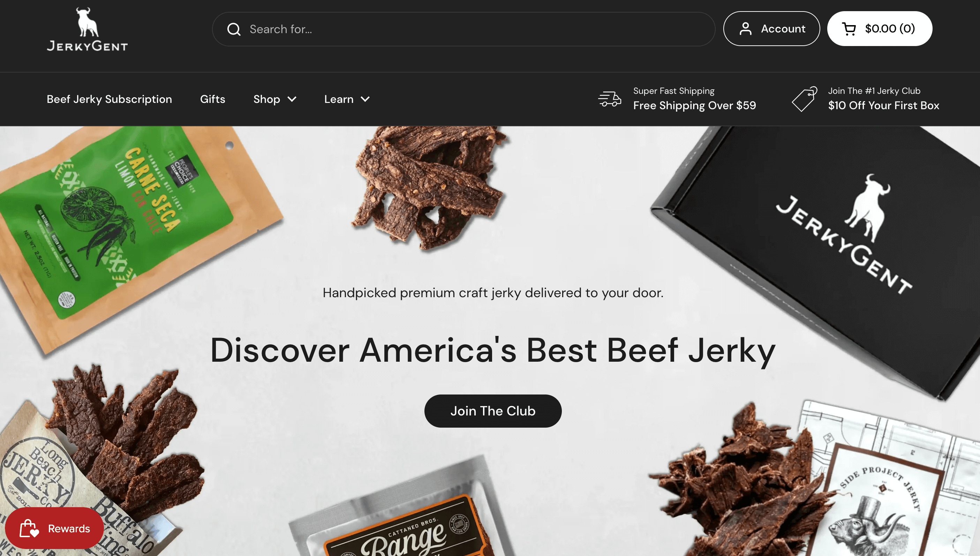Click the Rewards shopping bag icon
This screenshot has height=556, width=980.
coord(28,528)
